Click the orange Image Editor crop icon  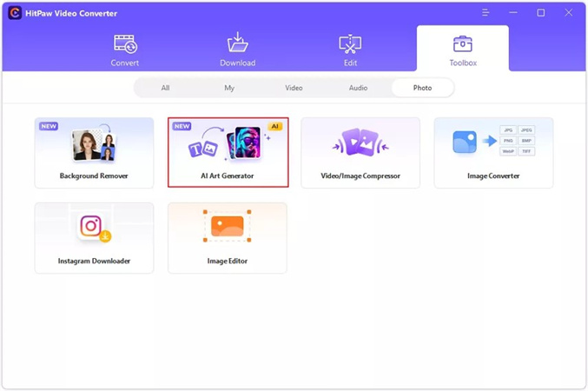[x=228, y=226]
